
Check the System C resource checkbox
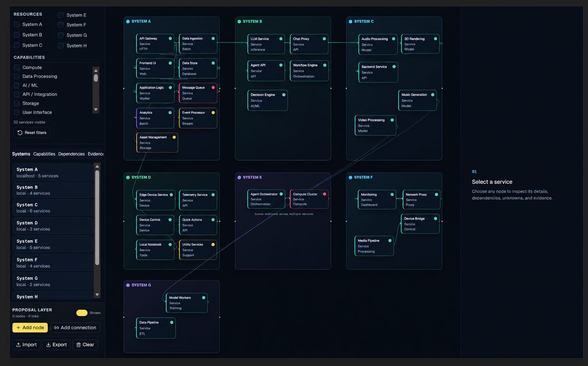coord(17,45)
